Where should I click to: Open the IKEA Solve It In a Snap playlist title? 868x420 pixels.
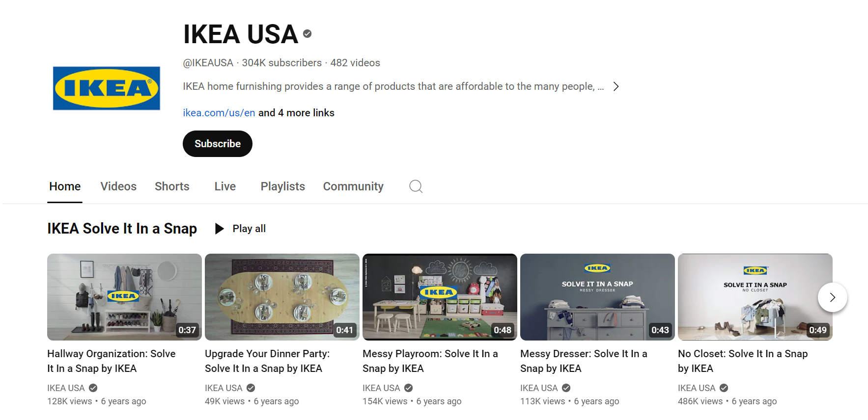click(x=122, y=229)
